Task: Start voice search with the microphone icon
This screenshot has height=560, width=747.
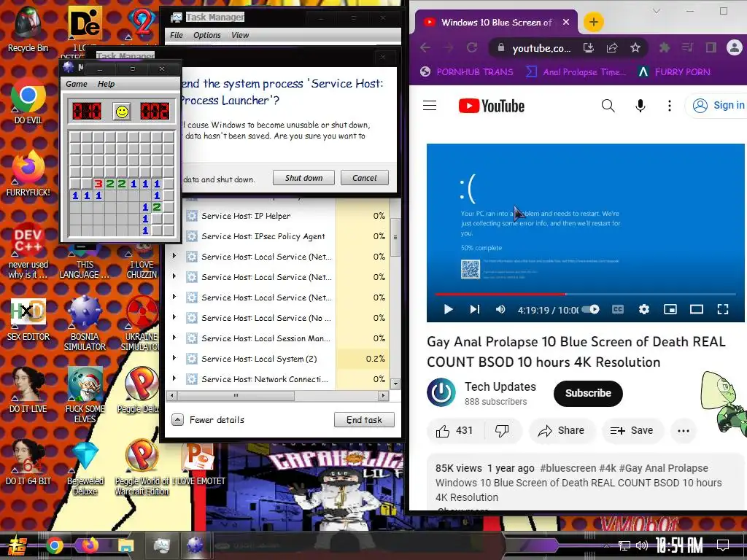Action: point(640,106)
